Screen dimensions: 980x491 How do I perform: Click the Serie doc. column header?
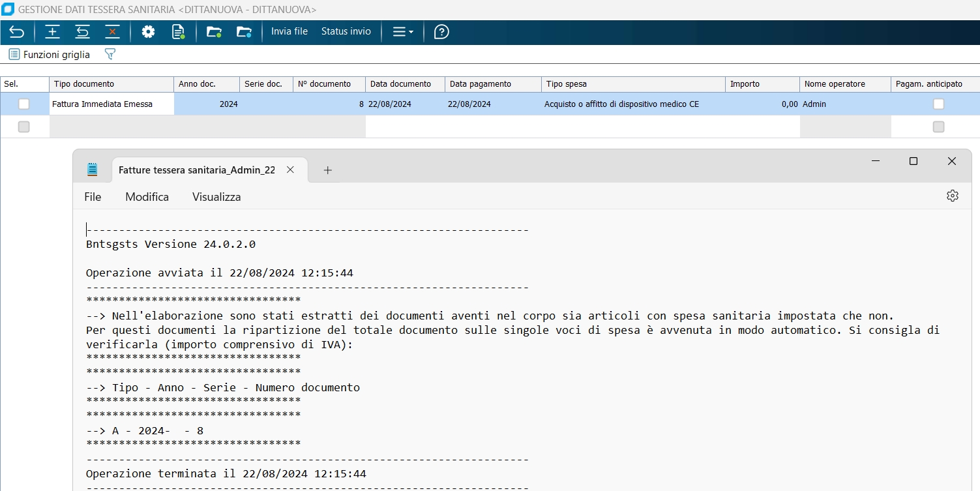266,84
